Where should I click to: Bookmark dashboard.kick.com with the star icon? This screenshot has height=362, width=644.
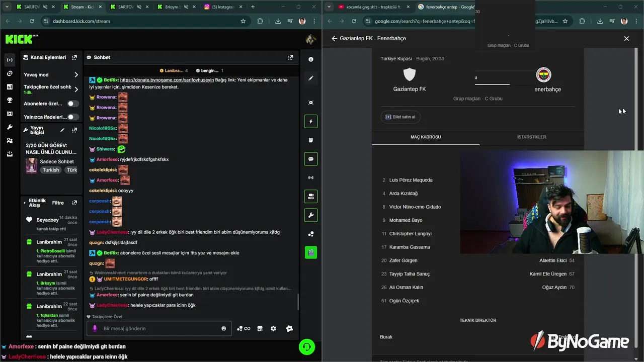[x=243, y=21]
